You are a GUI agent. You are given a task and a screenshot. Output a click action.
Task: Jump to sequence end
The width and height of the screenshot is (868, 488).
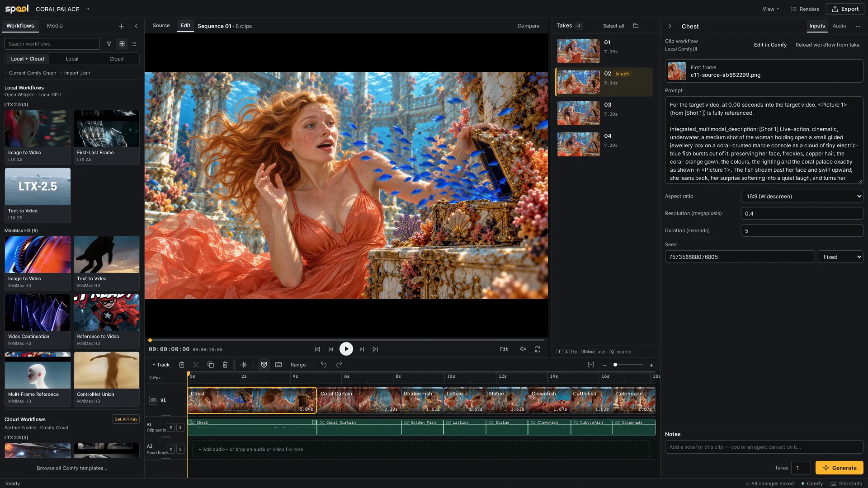(x=375, y=349)
